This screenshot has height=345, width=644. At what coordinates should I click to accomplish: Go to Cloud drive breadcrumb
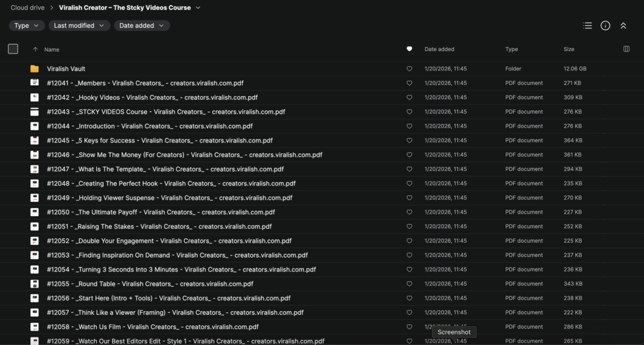[28, 8]
